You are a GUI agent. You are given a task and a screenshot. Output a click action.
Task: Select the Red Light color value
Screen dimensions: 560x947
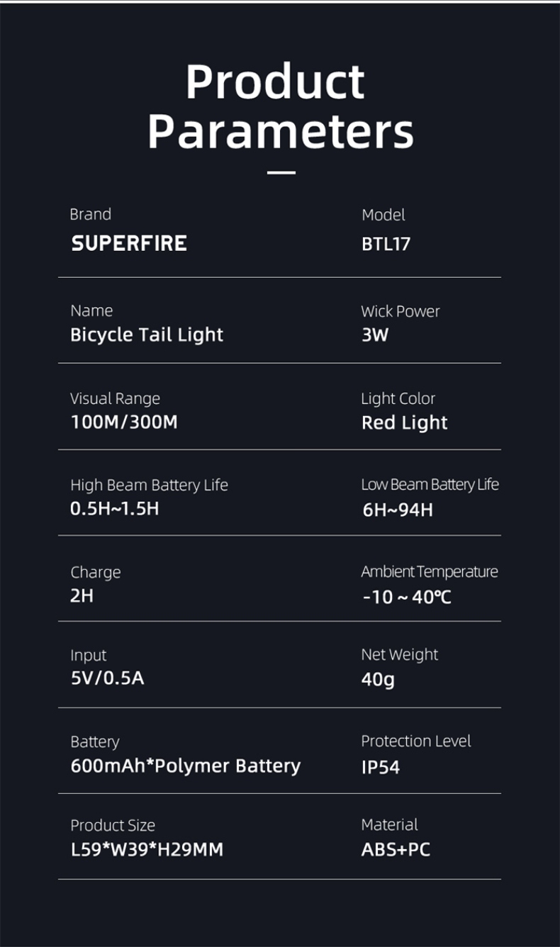[404, 422]
